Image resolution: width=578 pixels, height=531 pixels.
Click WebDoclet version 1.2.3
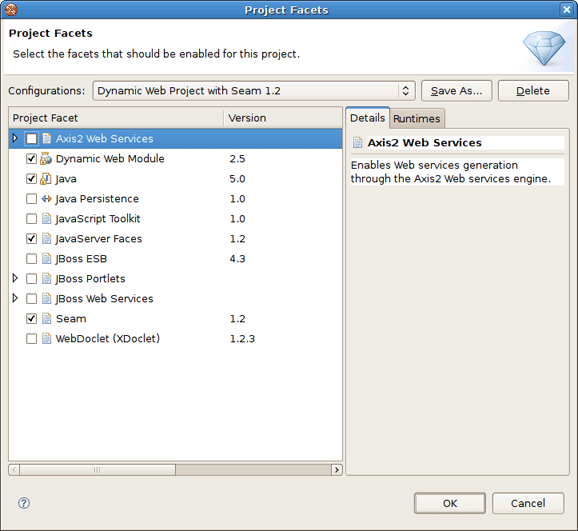tap(242, 339)
